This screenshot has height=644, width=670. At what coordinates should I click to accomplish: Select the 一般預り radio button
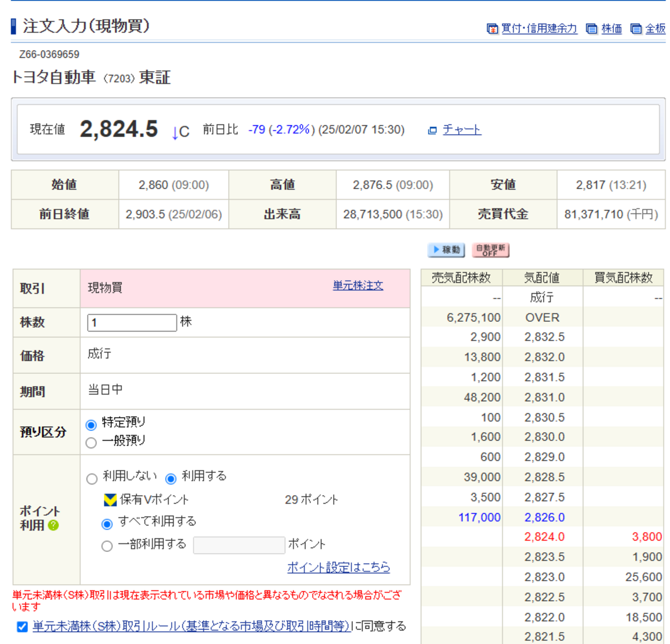[x=91, y=443]
